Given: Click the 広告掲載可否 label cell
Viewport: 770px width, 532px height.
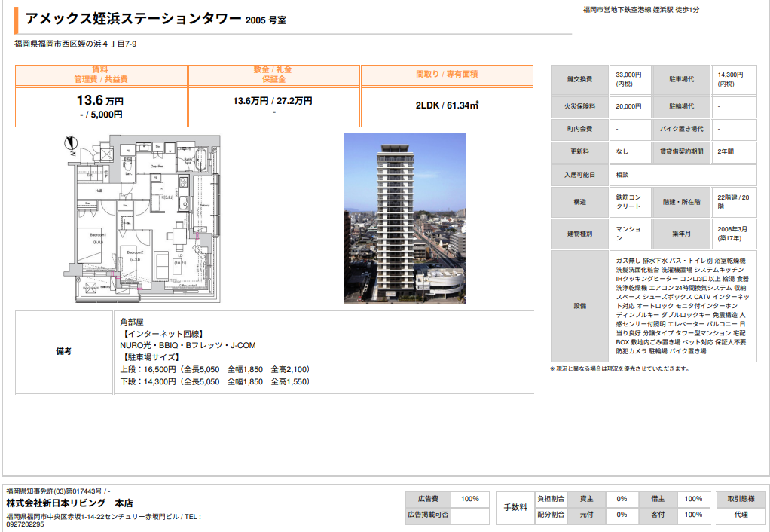Looking at the screenshot, I should 428,515.
